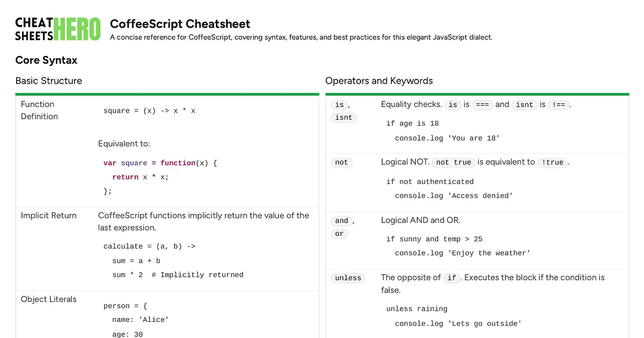
Task: Select the Implicit Return row label
Action: click(x=49, y=216)
